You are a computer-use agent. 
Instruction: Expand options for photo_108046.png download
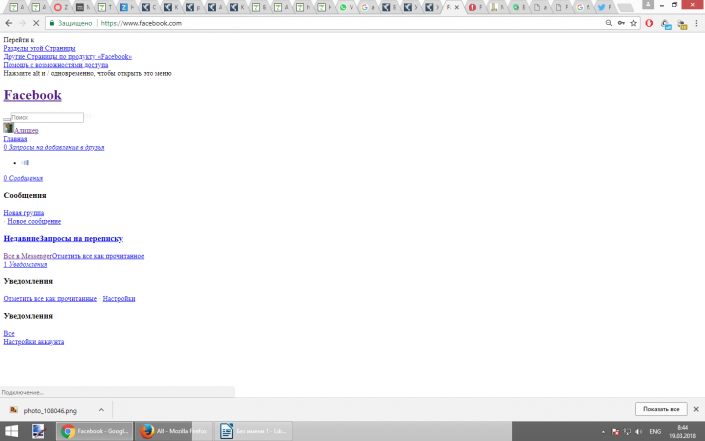[x=101, y=410]
